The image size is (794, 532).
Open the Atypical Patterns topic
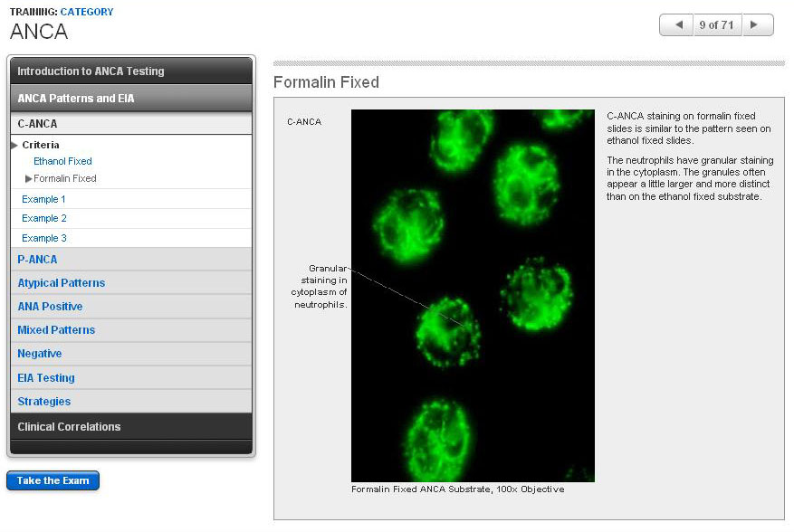(x=61, y=283)
